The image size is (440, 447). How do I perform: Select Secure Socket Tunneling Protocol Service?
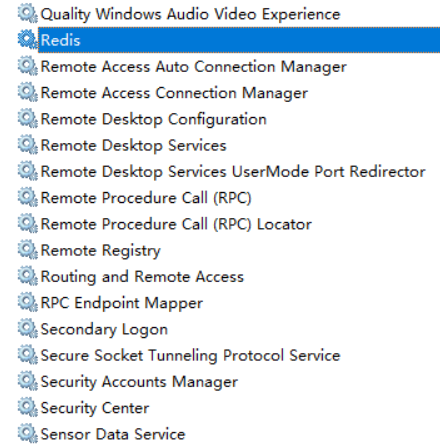[x=190, y=355]
